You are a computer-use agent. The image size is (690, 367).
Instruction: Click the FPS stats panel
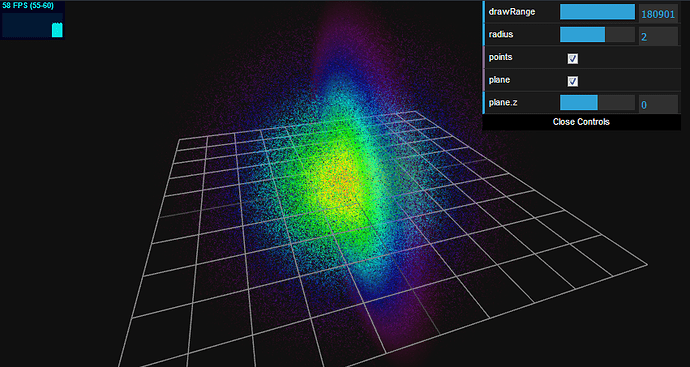point(33,21)
